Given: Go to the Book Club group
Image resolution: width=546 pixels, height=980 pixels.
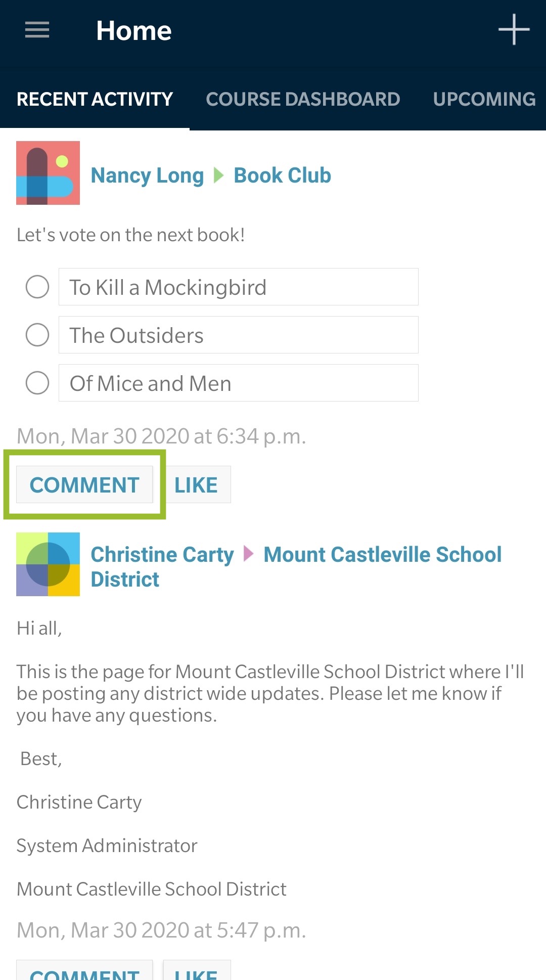Looking at the screenshot, I should coord(282,175).
